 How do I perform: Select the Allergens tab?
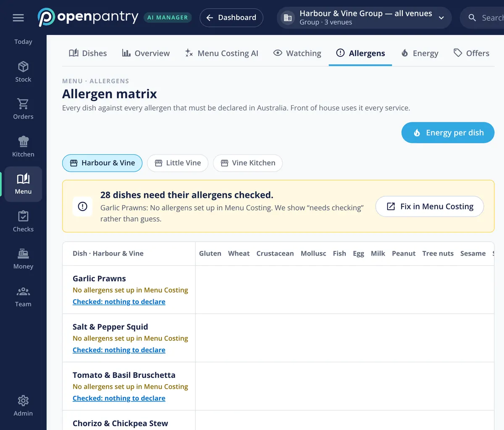360,53
